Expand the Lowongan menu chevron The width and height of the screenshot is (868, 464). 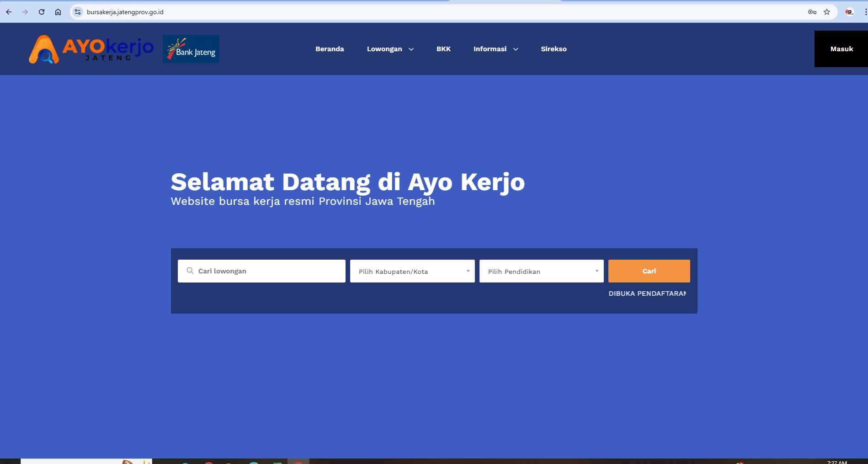[411, 49]
